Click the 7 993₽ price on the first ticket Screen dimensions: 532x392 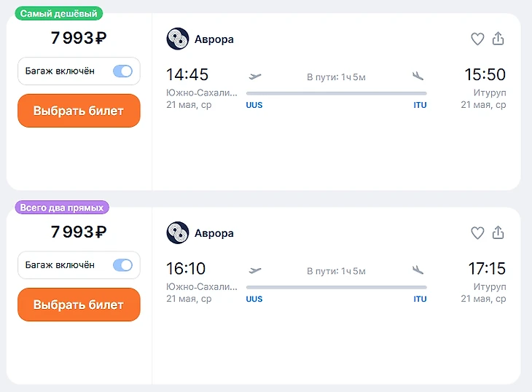click(x=79, y=39)
